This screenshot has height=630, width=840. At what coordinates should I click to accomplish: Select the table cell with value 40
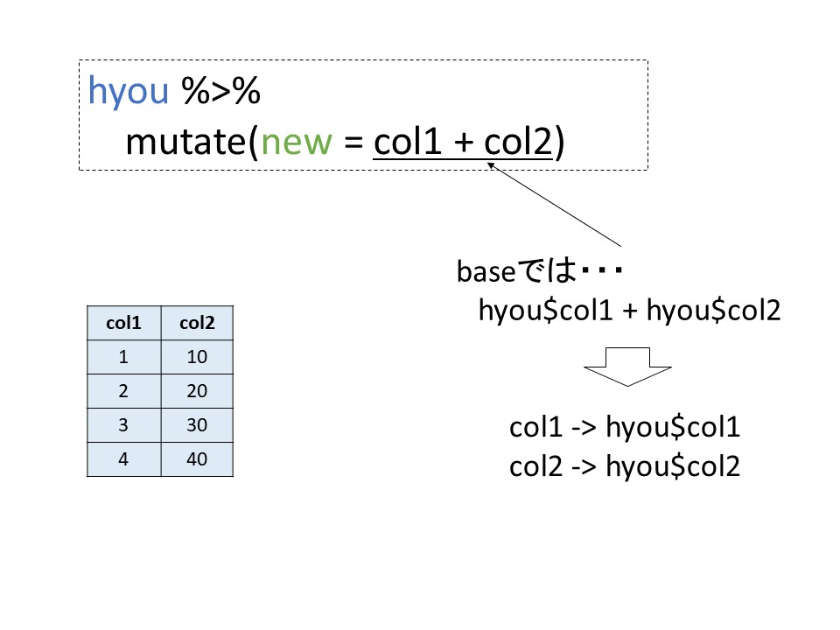(x=197, y=459)
